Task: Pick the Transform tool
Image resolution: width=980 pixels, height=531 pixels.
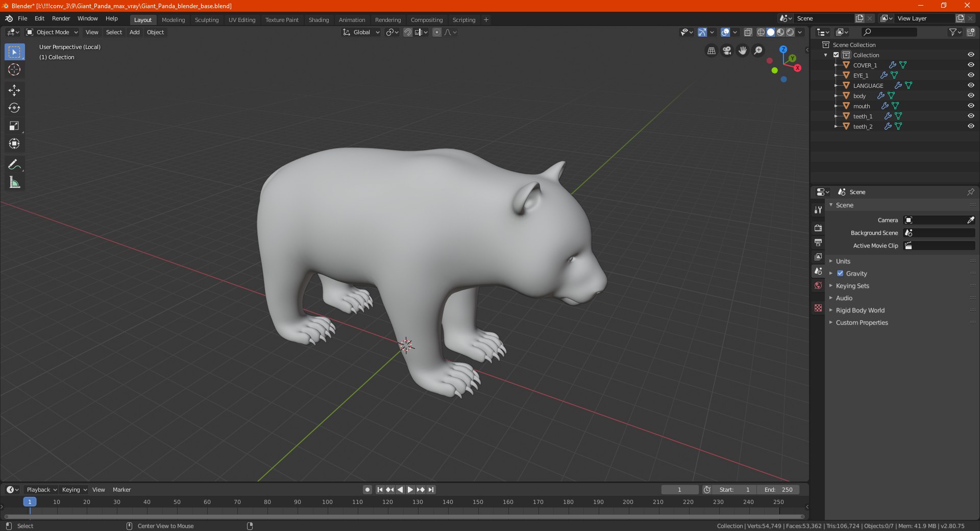Action: point(14,144)
